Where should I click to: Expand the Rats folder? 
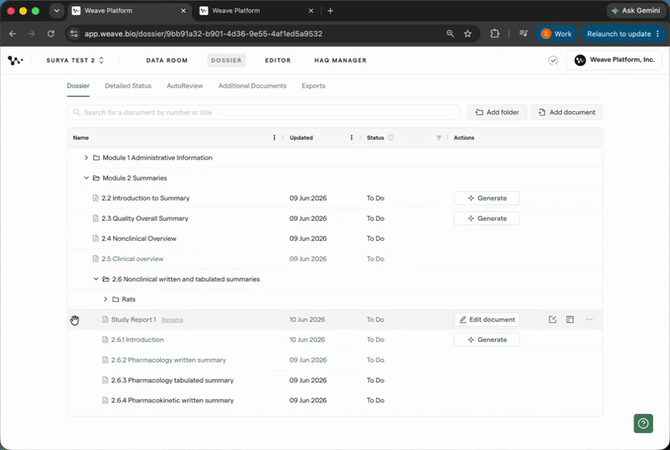point(105,299)
